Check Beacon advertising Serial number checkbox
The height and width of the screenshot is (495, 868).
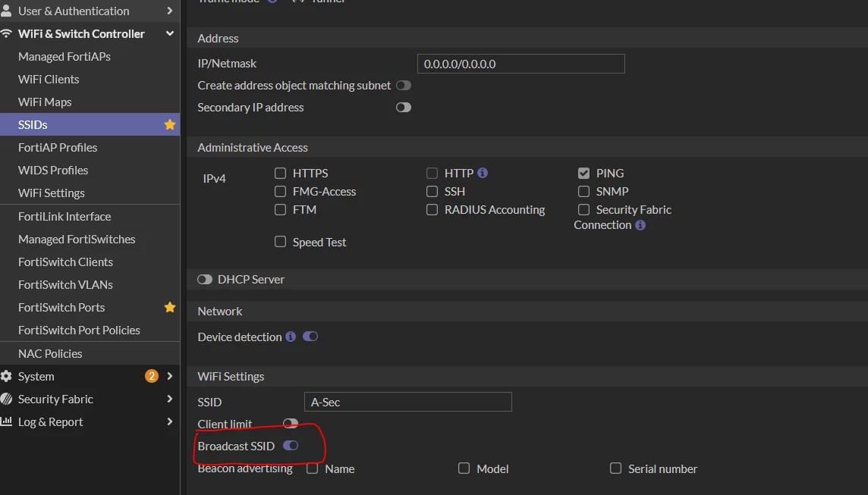click(x=616, y=468)
